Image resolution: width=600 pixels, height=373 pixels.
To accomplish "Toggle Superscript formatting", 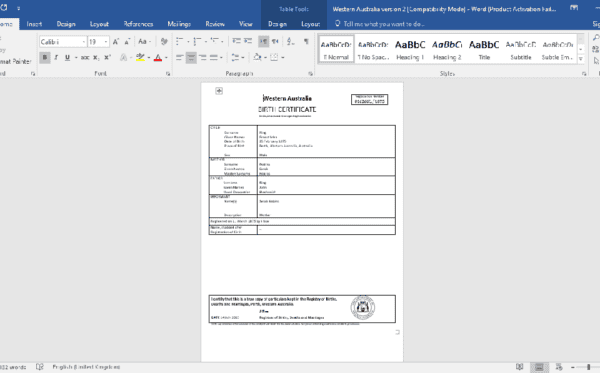I will 108,57.
